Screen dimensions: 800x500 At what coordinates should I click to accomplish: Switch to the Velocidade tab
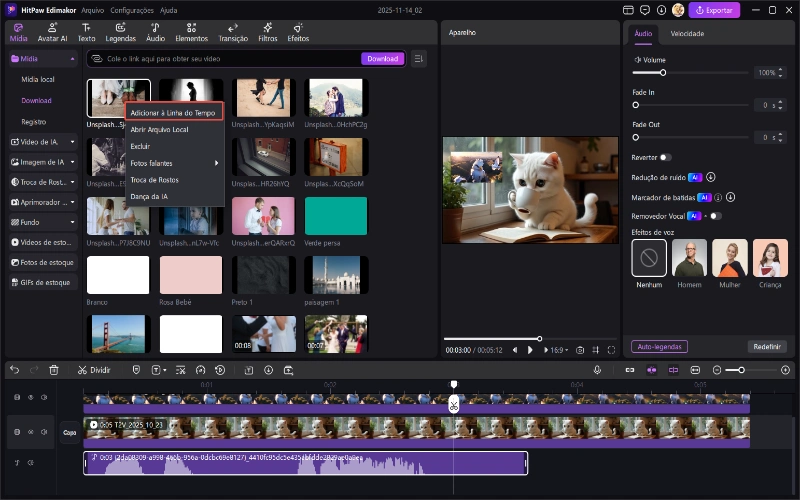point(687,33)
